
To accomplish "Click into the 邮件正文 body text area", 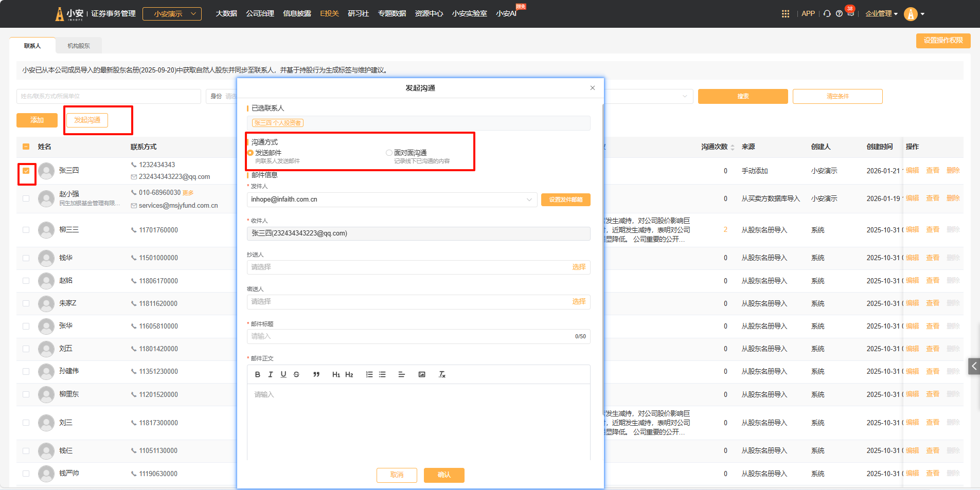I will [x=418, y=422].
